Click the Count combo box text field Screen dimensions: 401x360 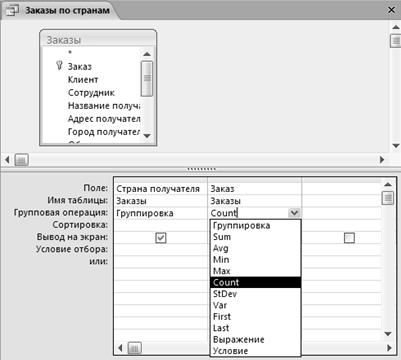tap(248, 213)
